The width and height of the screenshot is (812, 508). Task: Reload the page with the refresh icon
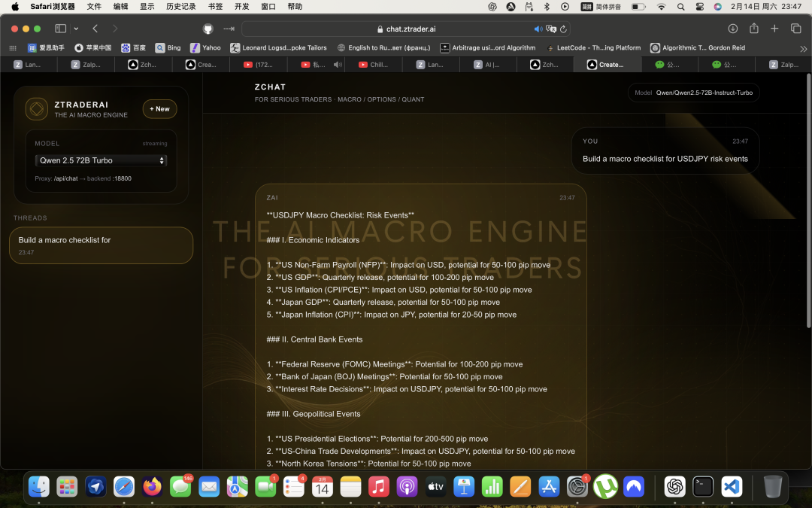coord(563,29)
